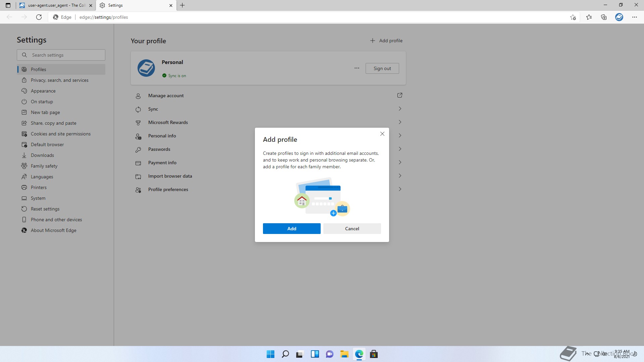The height and width of the screenshot is (362, 644).
Task: Open Manage account external link icon
Action: [x=399, y=96]
